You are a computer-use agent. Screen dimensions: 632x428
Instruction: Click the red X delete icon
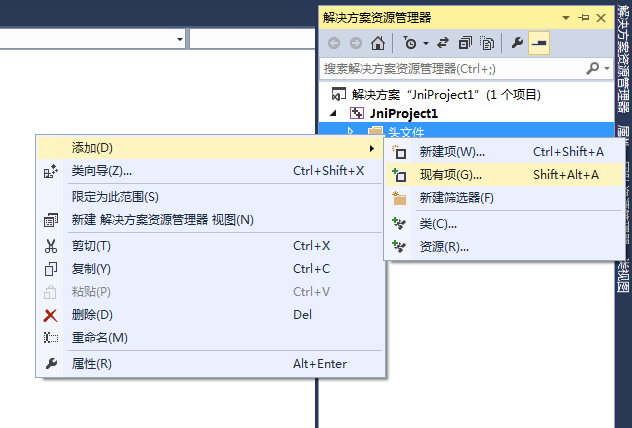pyautogui.click(x=50, y=315)
